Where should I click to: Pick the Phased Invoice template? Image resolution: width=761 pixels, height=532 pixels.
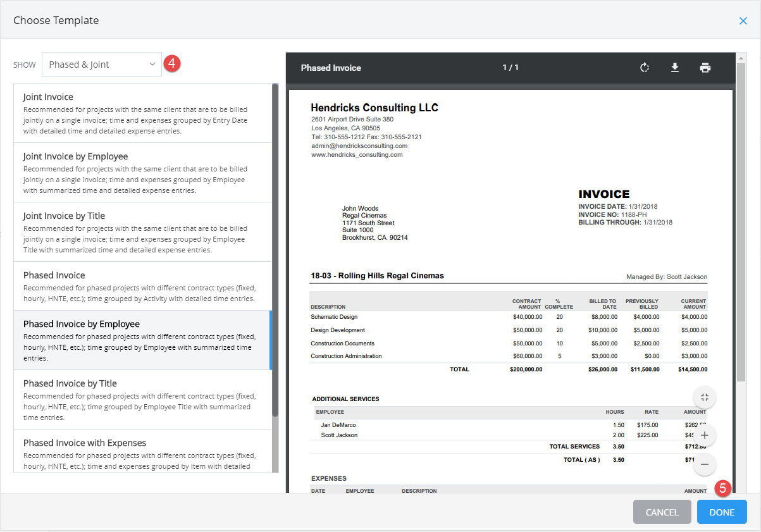[x=142, y=286]
